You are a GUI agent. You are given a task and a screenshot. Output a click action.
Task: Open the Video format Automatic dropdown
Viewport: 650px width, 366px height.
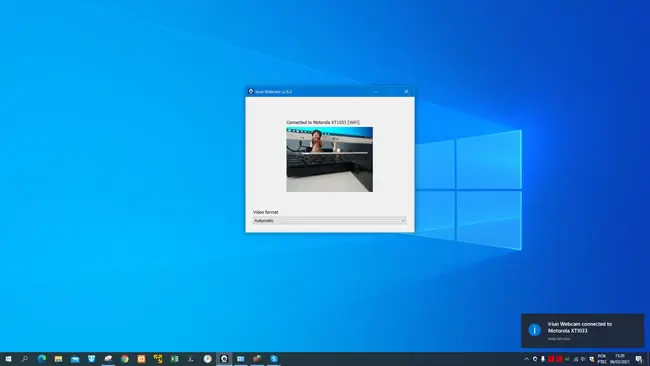330,221
